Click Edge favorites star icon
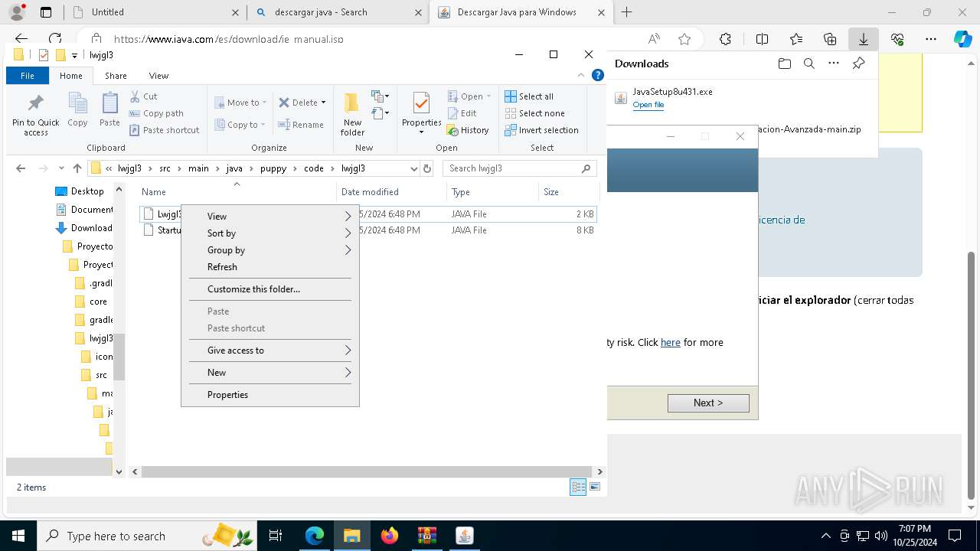Screen dimensions: 980x551 [x=684, y=39]
